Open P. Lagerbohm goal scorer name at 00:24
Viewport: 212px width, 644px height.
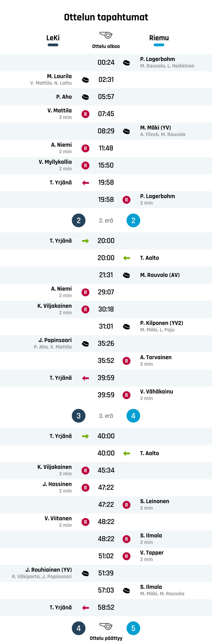click(157, 59)
